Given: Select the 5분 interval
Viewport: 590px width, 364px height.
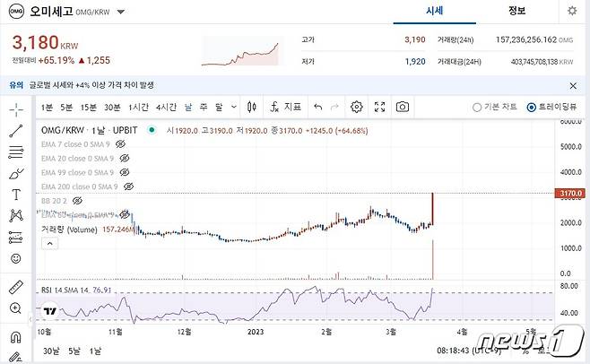Looking at the screenshot, I should (x=66, y=108).
